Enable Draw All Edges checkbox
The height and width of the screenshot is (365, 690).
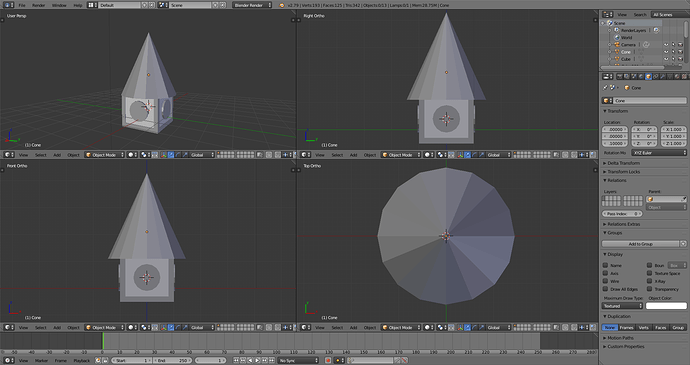606,289
